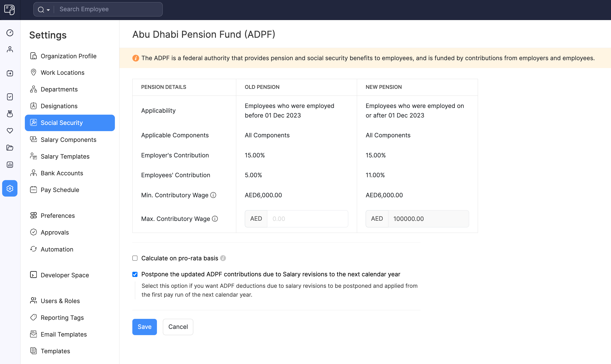This screenshot has width=611, height=364.
Task: Select the AED currency label in Old Pension
Action: (256, 219)
